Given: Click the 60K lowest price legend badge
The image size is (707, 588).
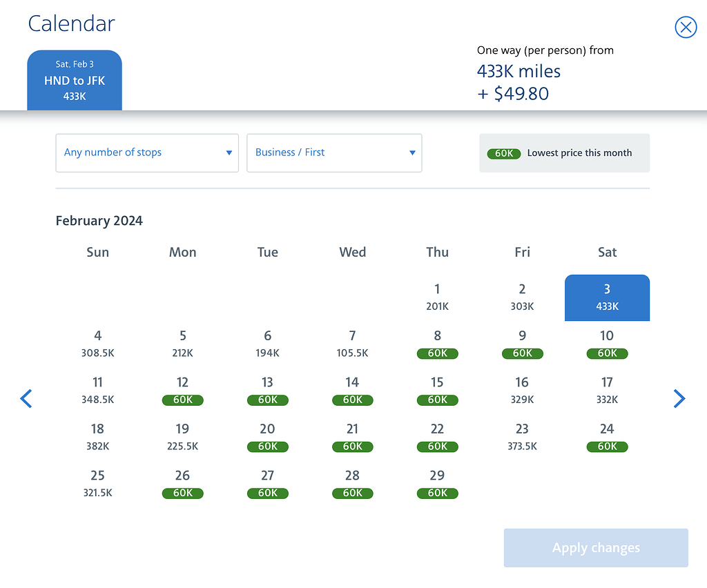Looking at the screenshot, I should pyautogui.click(x=503, y=153).
